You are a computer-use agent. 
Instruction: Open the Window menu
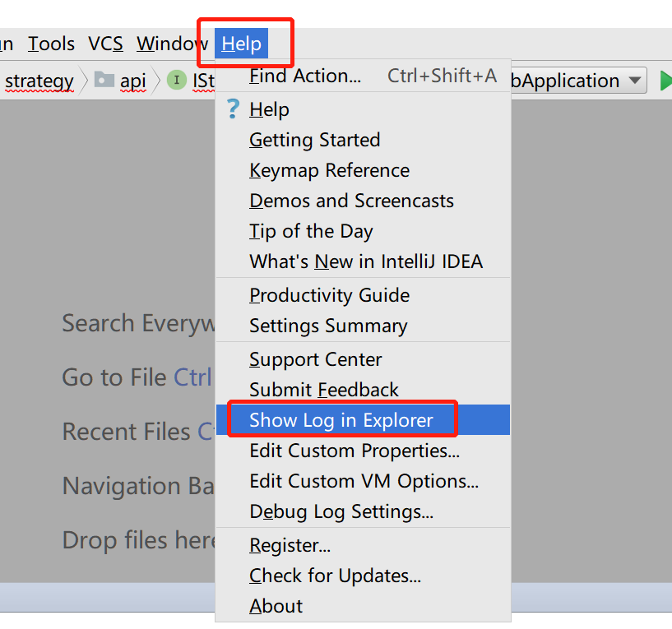(172, 44)
